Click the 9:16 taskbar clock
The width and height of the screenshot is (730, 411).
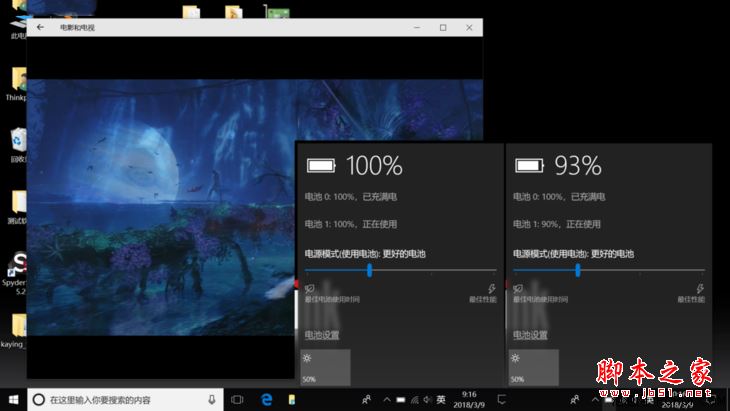click(469, 400)
